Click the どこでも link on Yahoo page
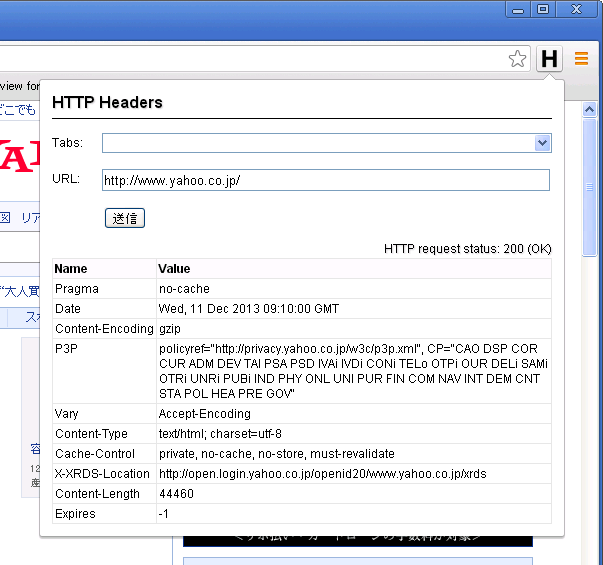Viewport: 603px width, 565px height. pyautogui.click(x=18, y=110)
